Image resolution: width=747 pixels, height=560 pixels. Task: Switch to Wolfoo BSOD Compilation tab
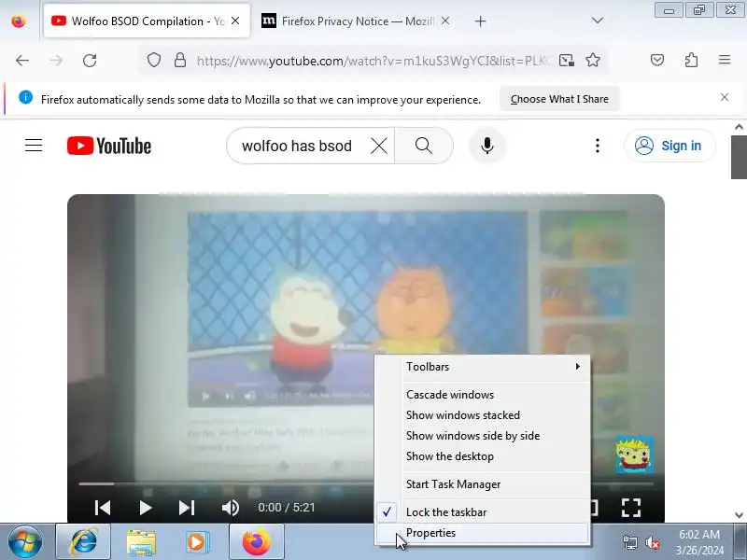coord(147,21)
